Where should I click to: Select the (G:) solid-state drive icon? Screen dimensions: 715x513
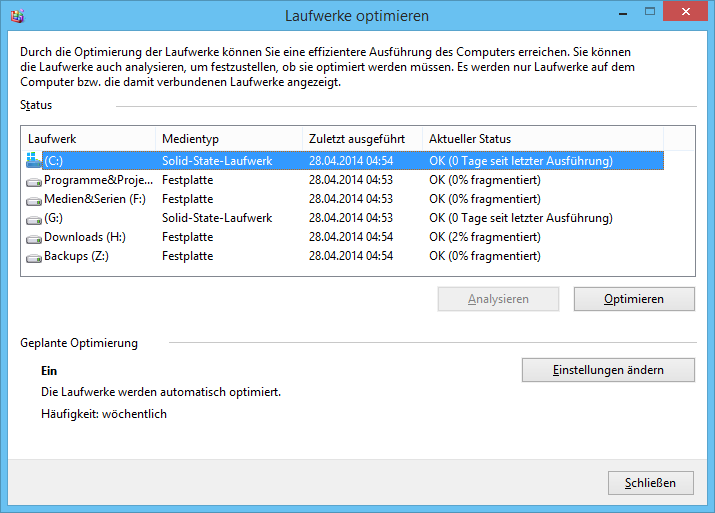pos(35,218)
